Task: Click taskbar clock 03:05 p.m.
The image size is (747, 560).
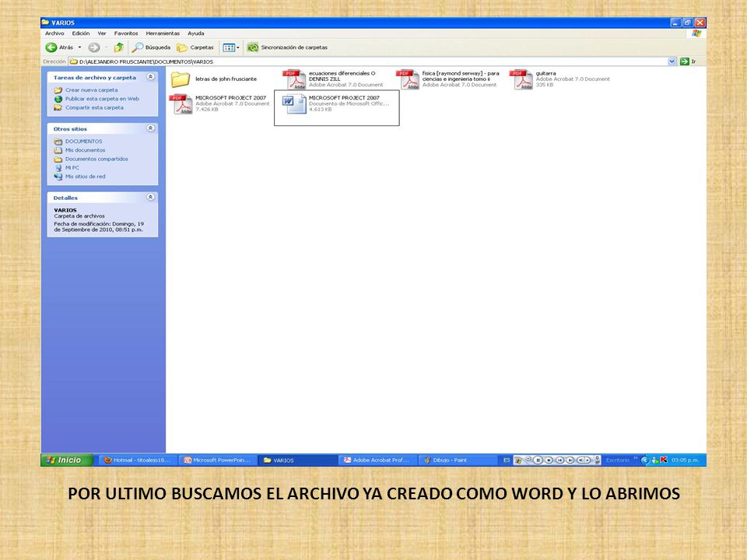Action: (685, 460)
